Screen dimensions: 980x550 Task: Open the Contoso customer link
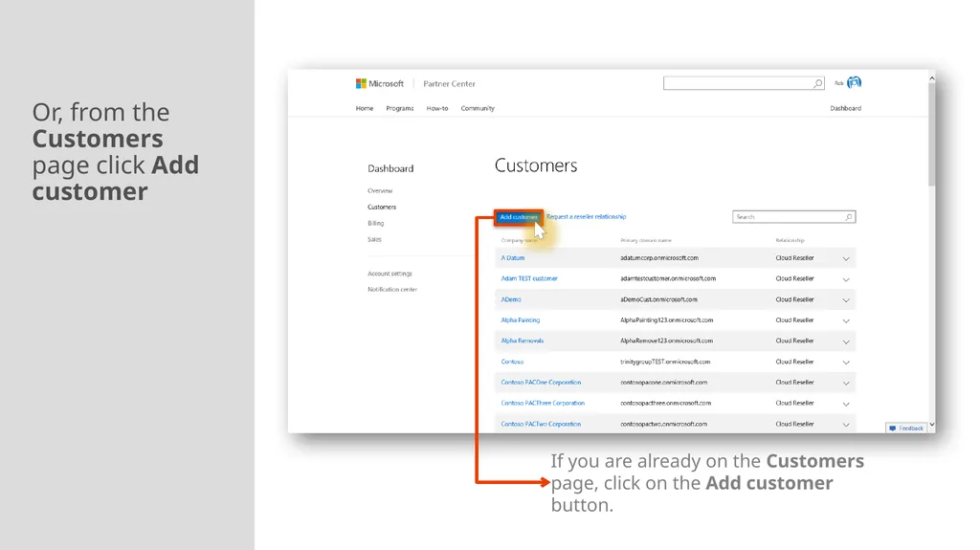(512, 362)
